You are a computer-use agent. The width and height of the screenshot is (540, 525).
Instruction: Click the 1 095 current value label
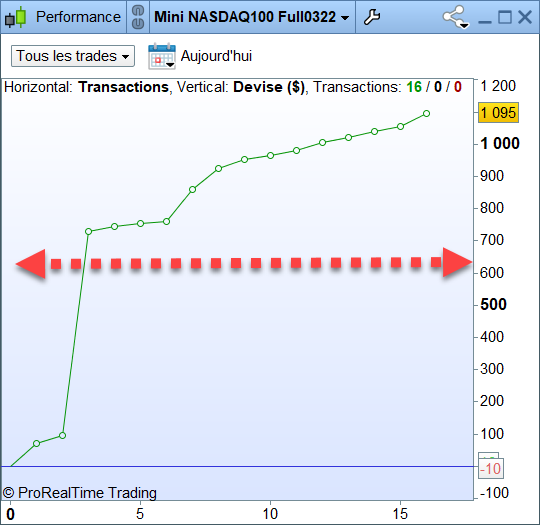(x=498, y=113)
